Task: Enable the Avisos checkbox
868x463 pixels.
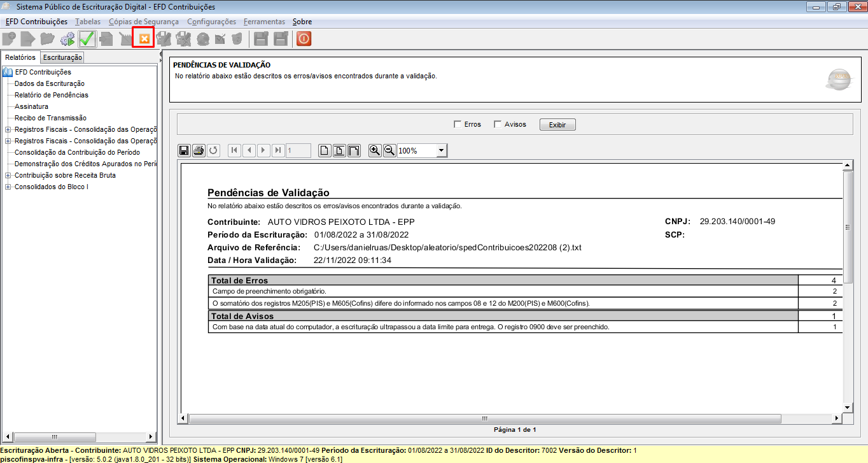Action: pos(498,124)
